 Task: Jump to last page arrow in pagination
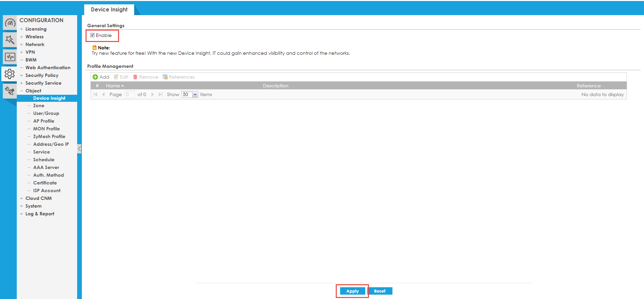[x=160, y=94]
